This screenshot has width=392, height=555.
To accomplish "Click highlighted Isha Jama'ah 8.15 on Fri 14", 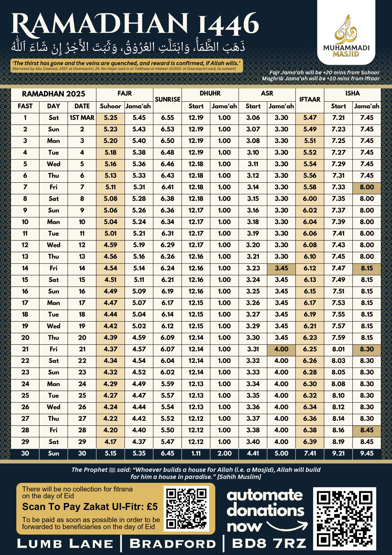I will (x=367, y=268).
